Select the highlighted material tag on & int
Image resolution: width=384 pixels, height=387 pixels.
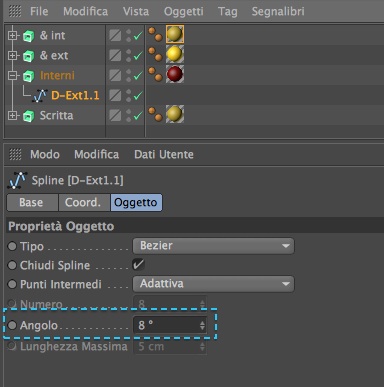175,34
